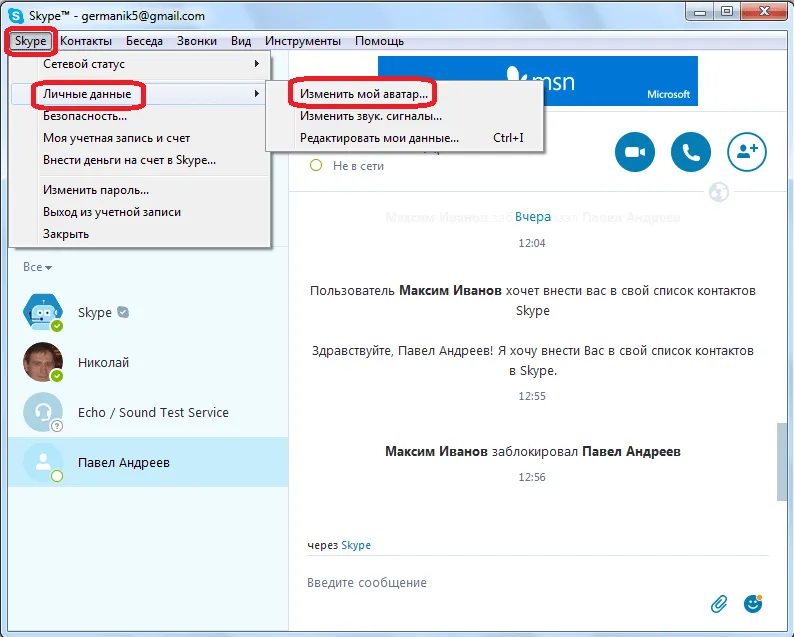
Task: Open the Помощь menu
Action: [379, 41]
